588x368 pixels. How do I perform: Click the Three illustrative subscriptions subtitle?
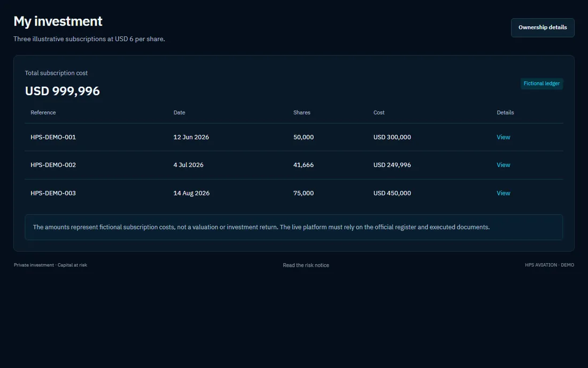pos(89,39)
